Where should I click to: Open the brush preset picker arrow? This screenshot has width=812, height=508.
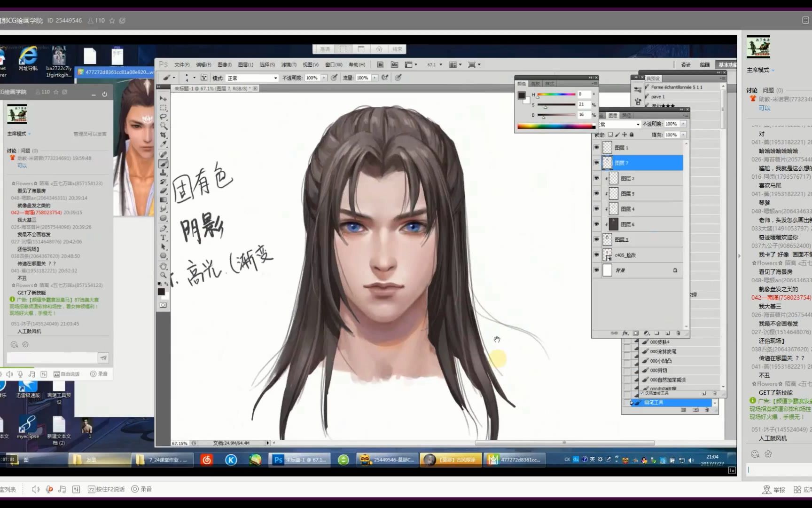[194, 78]
